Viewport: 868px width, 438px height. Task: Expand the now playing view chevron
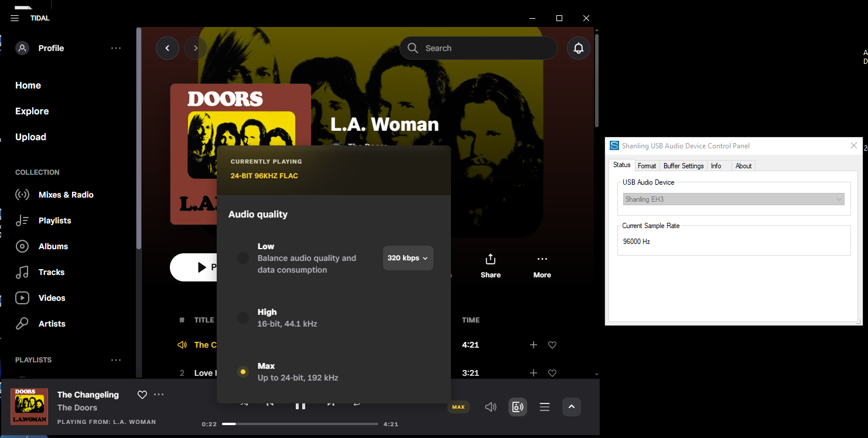pos(572,407)
